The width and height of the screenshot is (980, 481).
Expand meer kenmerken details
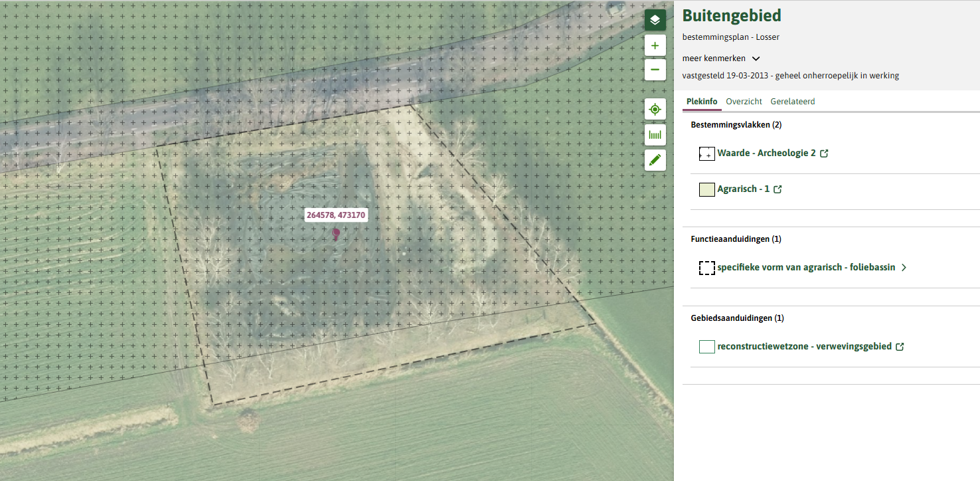[721, 58]
